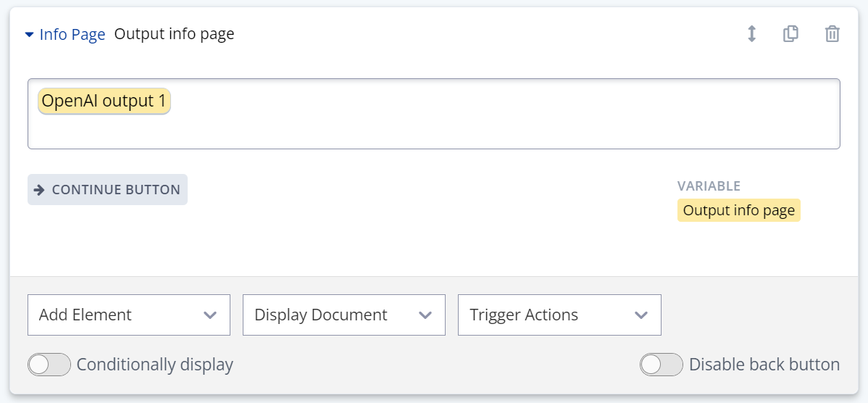Delete the info page with trash icon
868x403 pixels.
click(x=832, y=34)
